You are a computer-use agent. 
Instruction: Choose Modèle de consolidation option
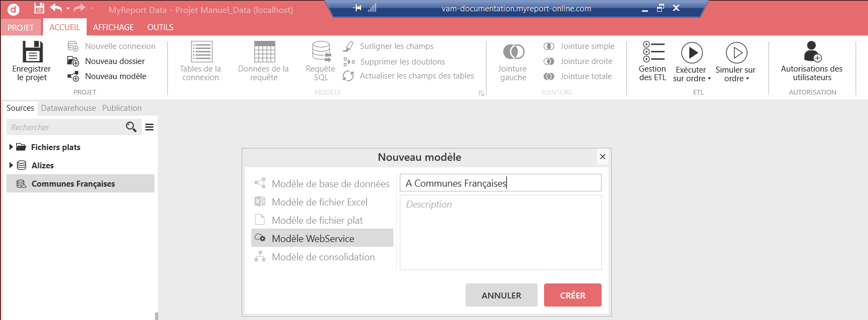click(x=323, y=257)
